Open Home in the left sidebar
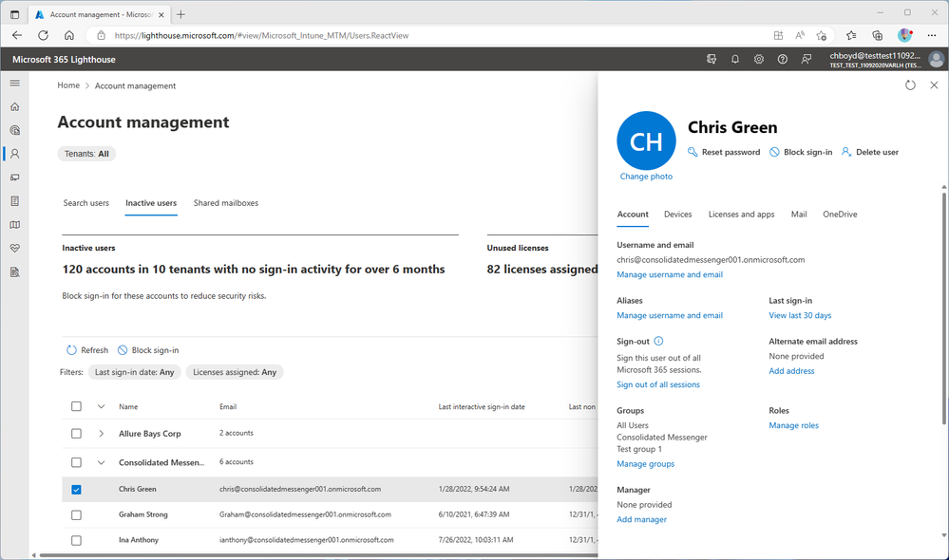This screenshot has width=949, height=560. click(x=15, y=106)
